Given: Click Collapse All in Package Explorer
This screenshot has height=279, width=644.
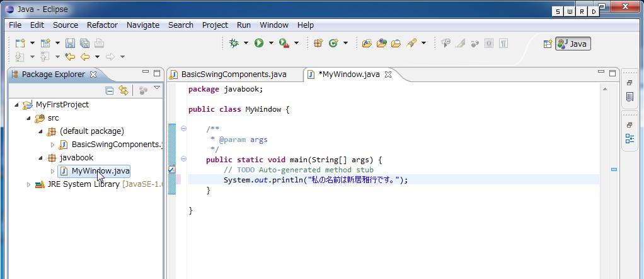Looking at the screenshot, I should 109,91.
